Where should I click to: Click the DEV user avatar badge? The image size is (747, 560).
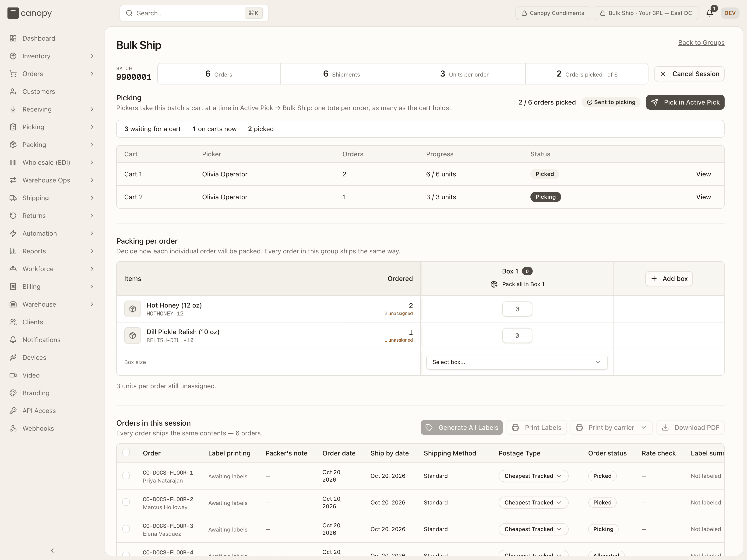pyautogui.click(x=730, y=13)
